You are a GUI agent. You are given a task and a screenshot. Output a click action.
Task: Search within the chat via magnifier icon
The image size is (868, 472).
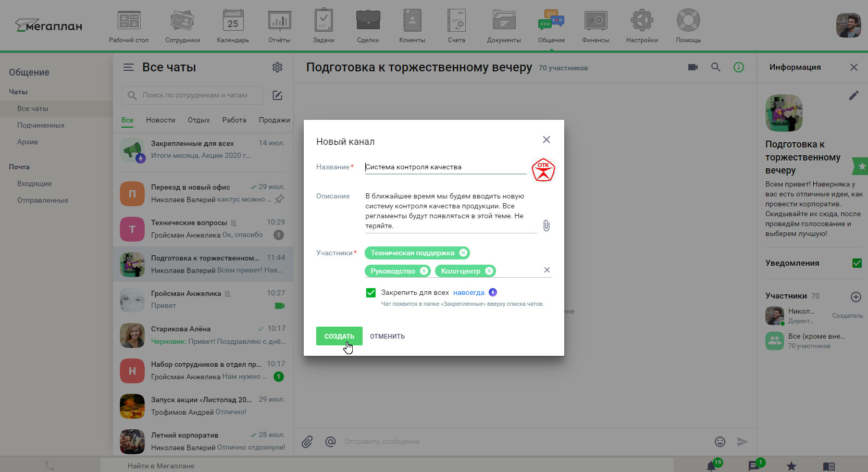tap(716, 67)
